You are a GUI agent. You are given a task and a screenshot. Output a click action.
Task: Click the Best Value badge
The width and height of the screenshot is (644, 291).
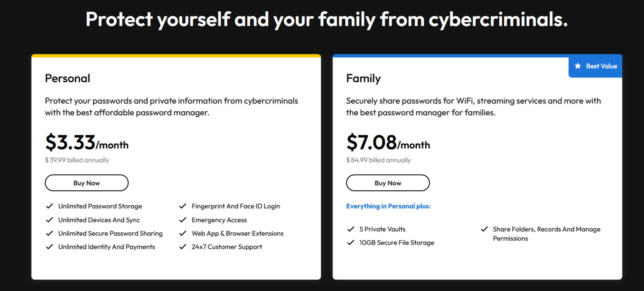[x=595, y=66]
